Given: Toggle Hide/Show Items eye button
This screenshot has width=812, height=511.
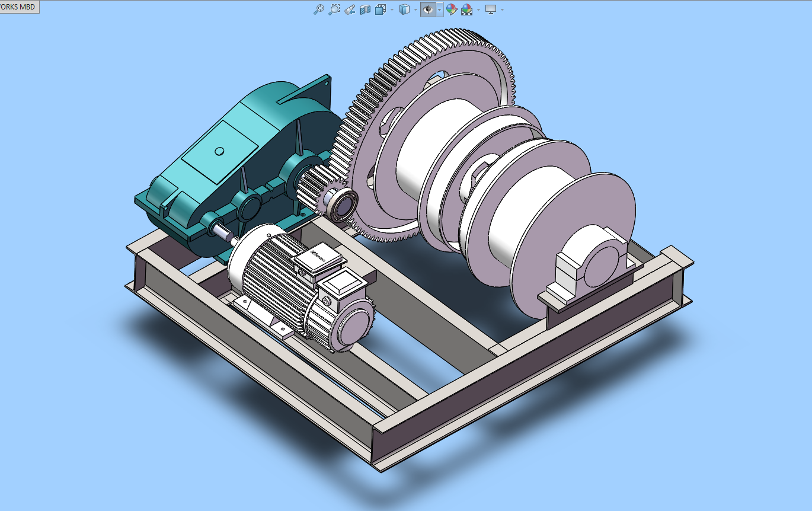Looking at the screenshot, I should (x=428, y=9).
